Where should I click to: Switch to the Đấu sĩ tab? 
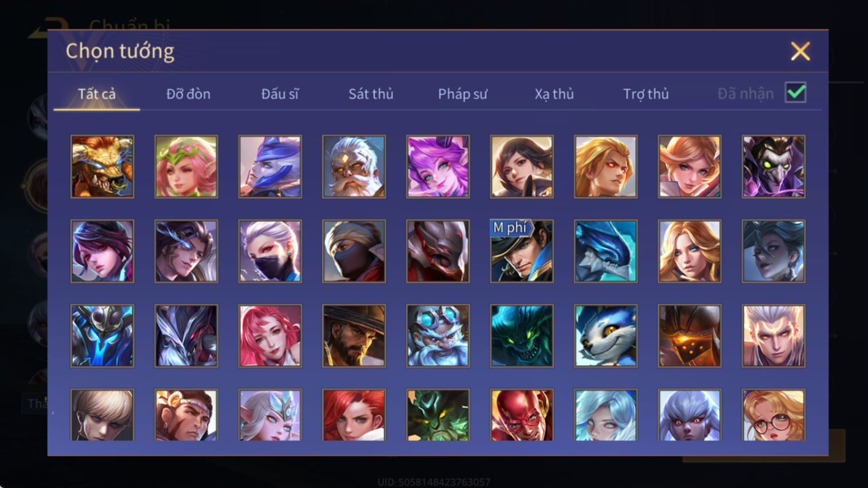[x=280, y=94]
